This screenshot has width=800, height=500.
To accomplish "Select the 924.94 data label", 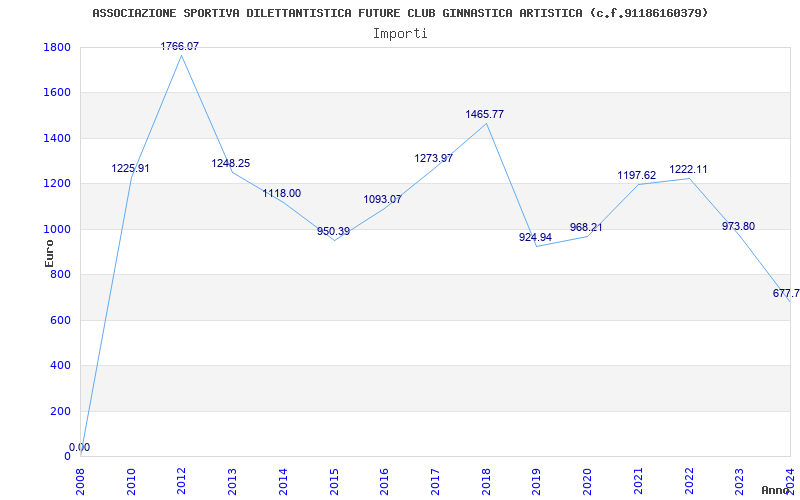I will click(x=535, y=237).
